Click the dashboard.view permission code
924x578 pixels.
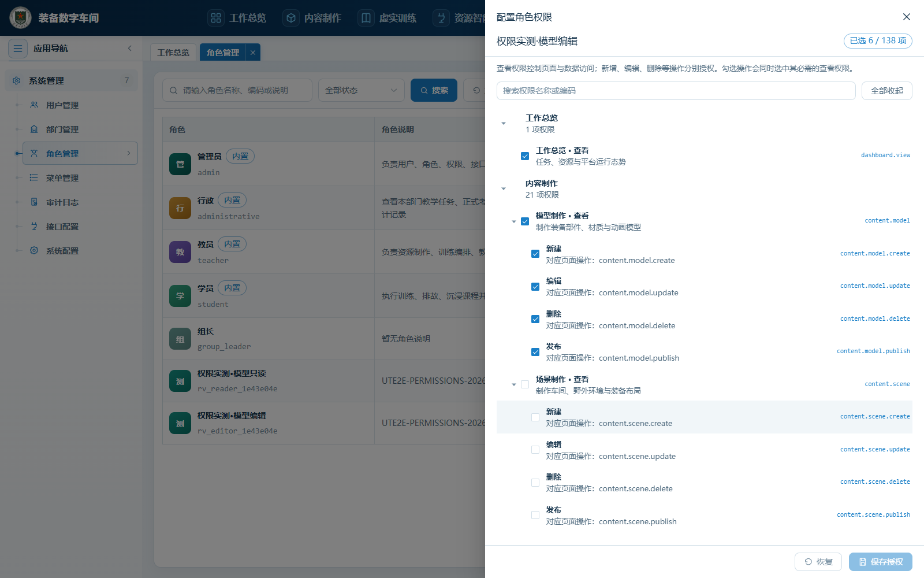click(885, 155)
